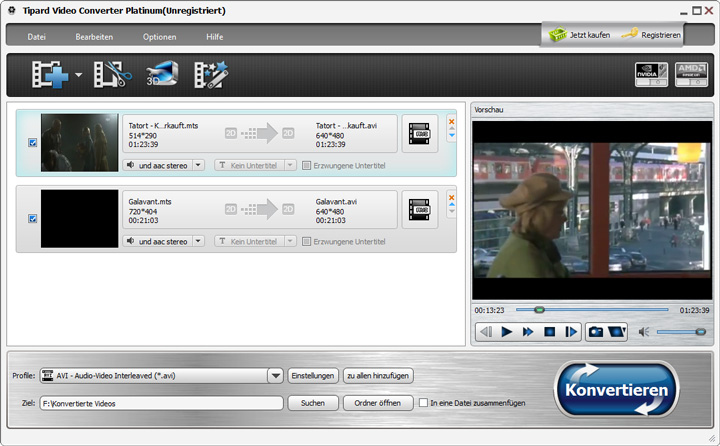Open subtitle dropdown for Galavant

[x=290, y=241]
